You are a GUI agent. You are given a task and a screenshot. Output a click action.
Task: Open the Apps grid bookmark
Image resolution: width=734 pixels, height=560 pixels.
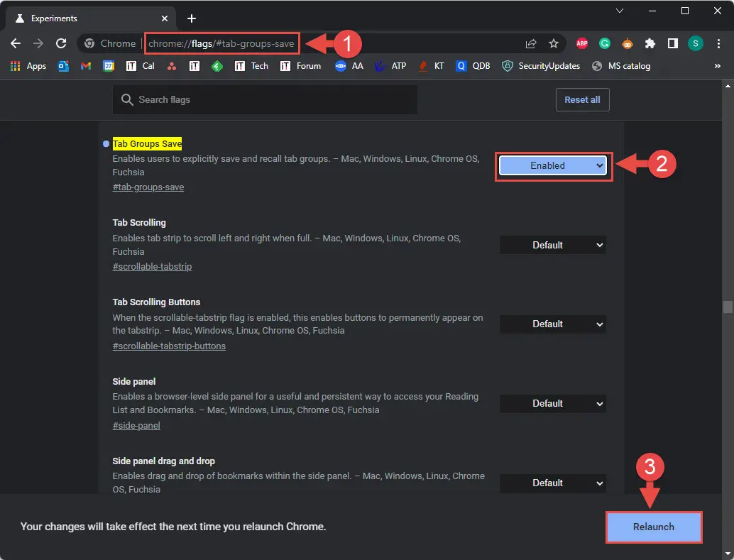28,66
